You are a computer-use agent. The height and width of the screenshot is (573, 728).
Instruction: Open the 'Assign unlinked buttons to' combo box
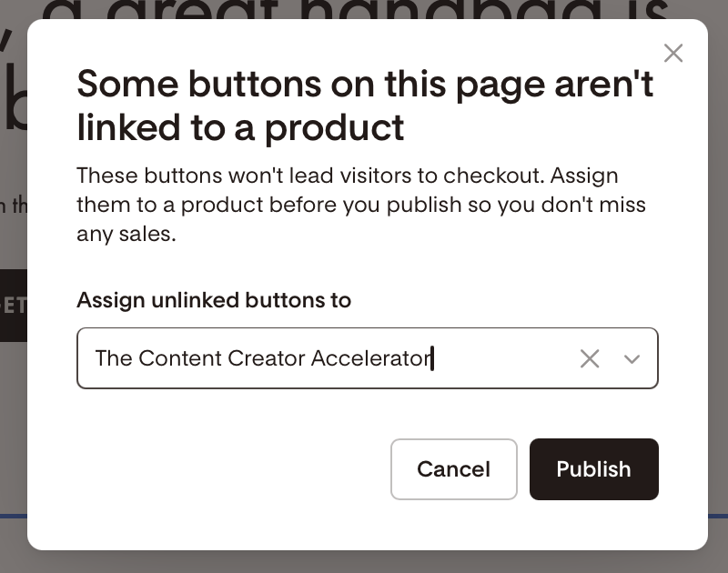[x=368, y=358]
